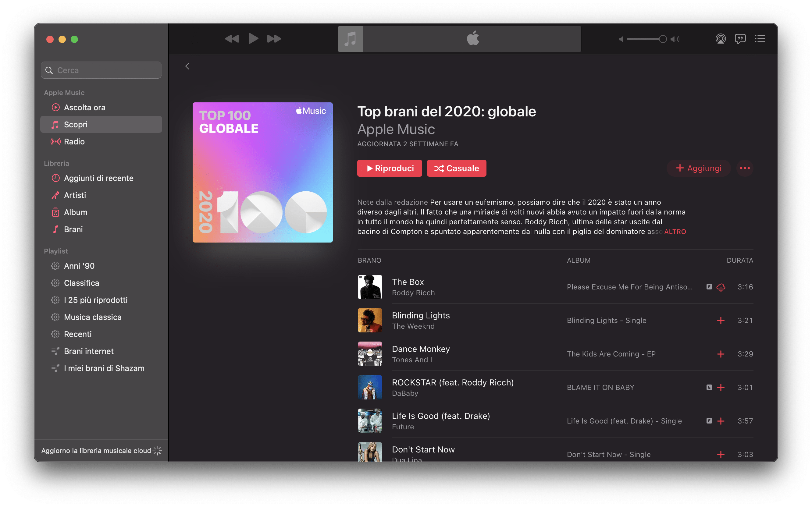
Task: Add Dance Monkey with plus icon
Action: click(x=721, y=354)
